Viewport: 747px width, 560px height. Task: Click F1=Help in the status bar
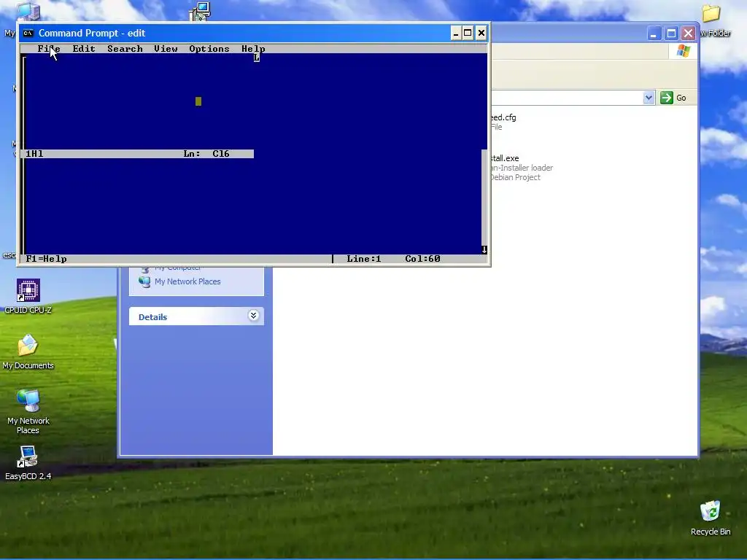point(46,259)
